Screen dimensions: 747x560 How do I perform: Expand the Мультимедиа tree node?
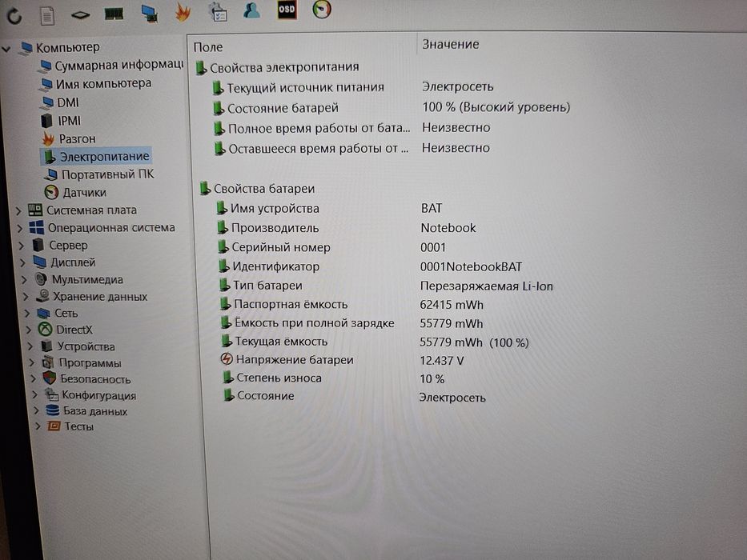pyautogui.click(x=24, y=280)
